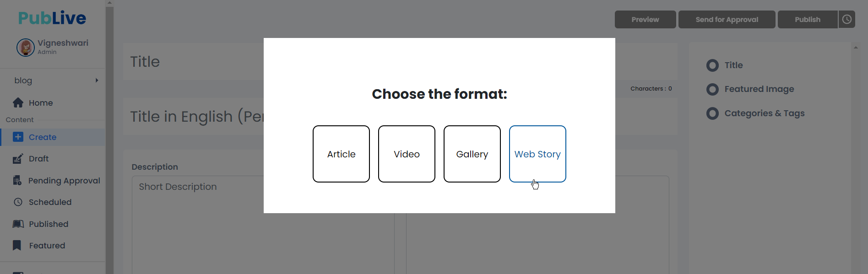Click the Pending Approval document icon
868x274 pixels.
17,180
